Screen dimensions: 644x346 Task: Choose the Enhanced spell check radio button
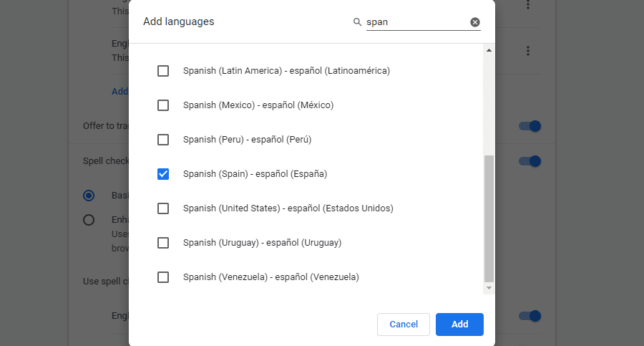(89, 220)
